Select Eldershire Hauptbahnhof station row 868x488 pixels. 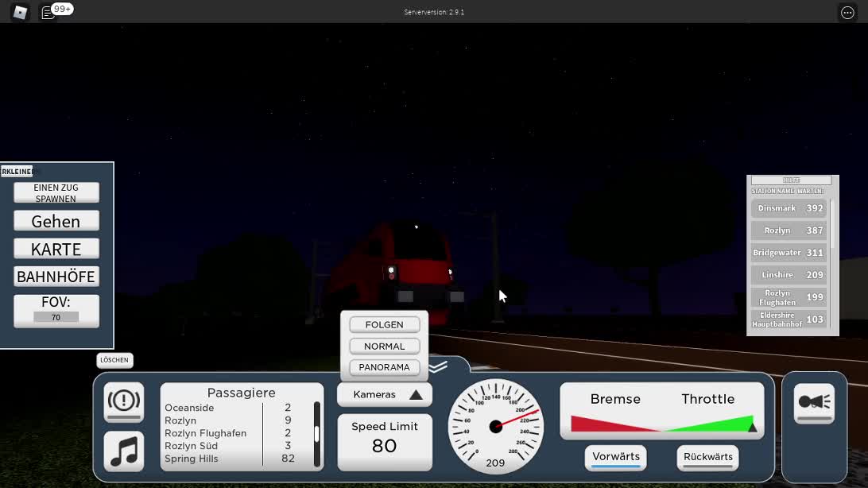pyautogui.click(x=789, y=320)
